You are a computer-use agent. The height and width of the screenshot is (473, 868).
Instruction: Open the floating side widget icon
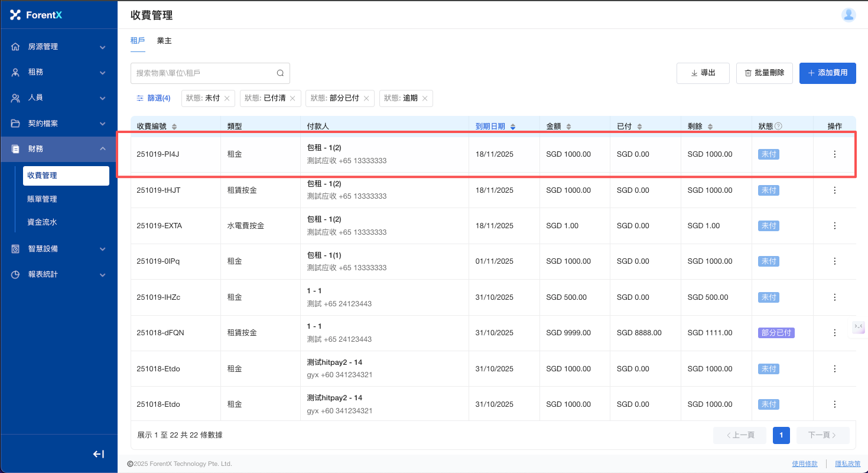[859, 326]
